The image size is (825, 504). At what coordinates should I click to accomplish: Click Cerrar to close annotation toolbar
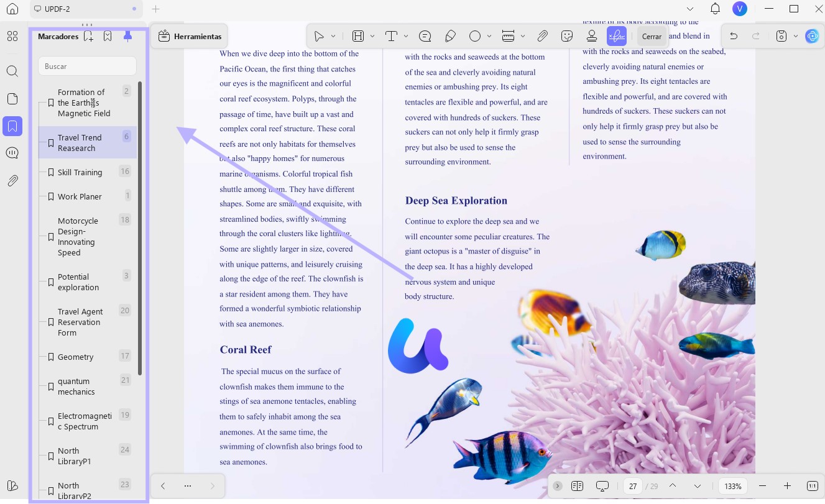click(652, 37)
